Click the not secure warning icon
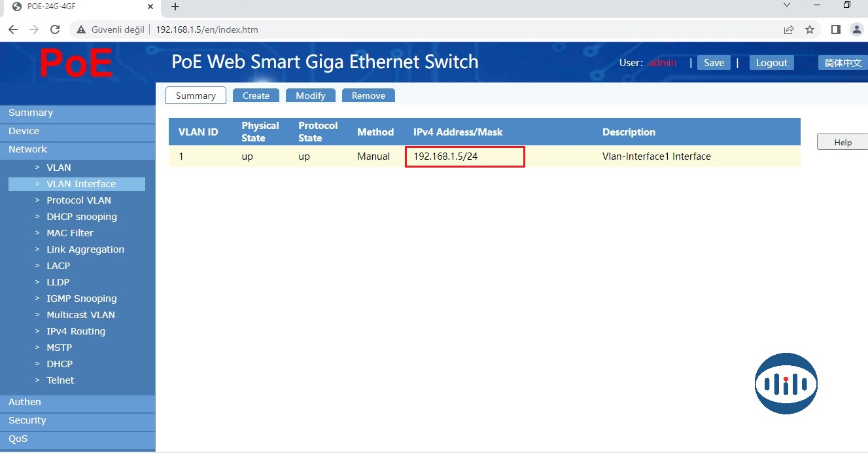This screenshot has height=453, width=868. point(81,29)
